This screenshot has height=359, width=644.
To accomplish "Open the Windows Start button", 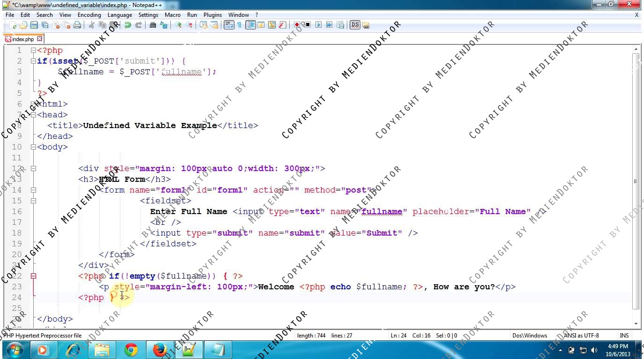I will pyautogui.click(x=14, y=350).
